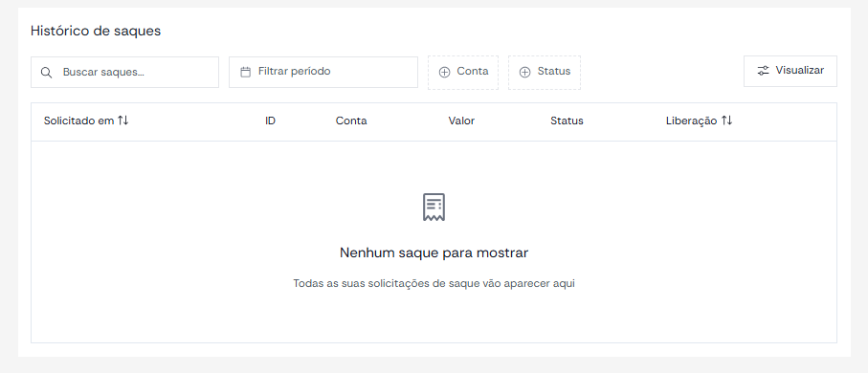Screen dimensions: 868x373
Task: Click the calendar icon in period filter
Action: point(246,72)
